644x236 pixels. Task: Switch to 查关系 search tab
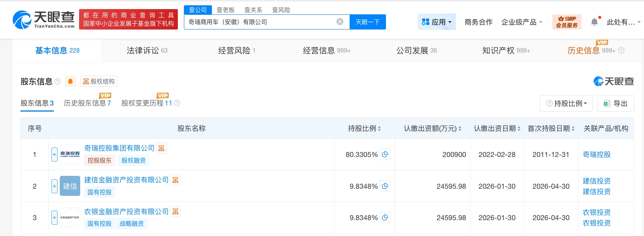(253, 10)
